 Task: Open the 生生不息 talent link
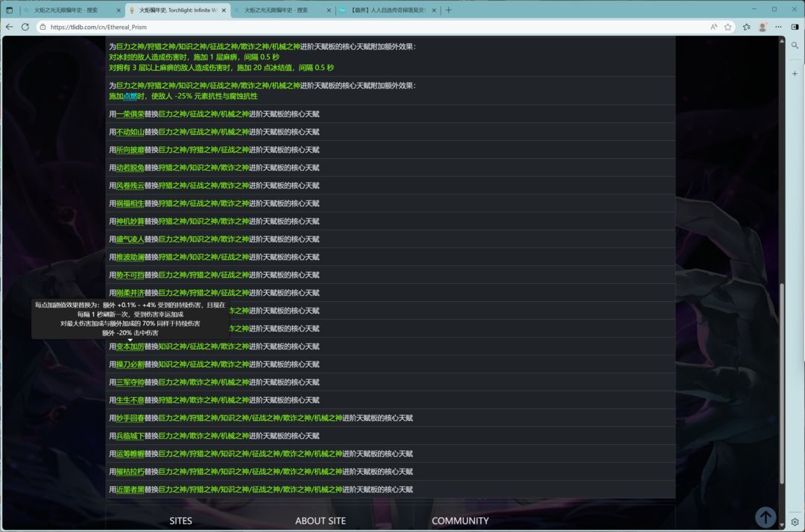pos(130,400)
